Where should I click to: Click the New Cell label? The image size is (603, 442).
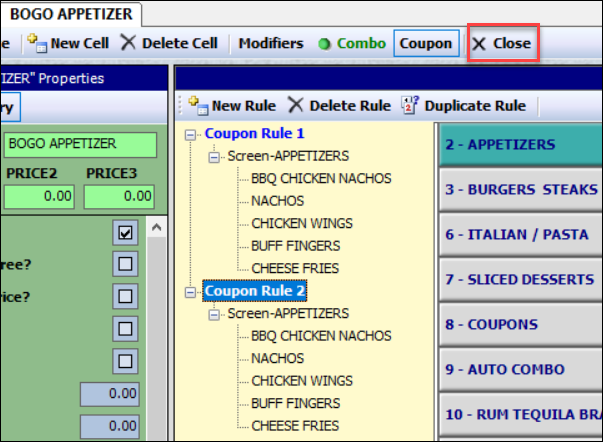pyautogui.click(x=80, y=43)
